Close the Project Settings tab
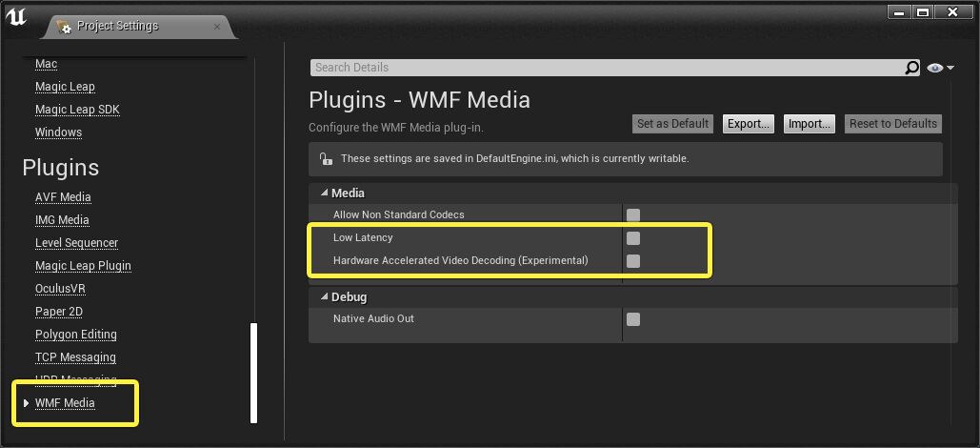 (x=217, y=27)
